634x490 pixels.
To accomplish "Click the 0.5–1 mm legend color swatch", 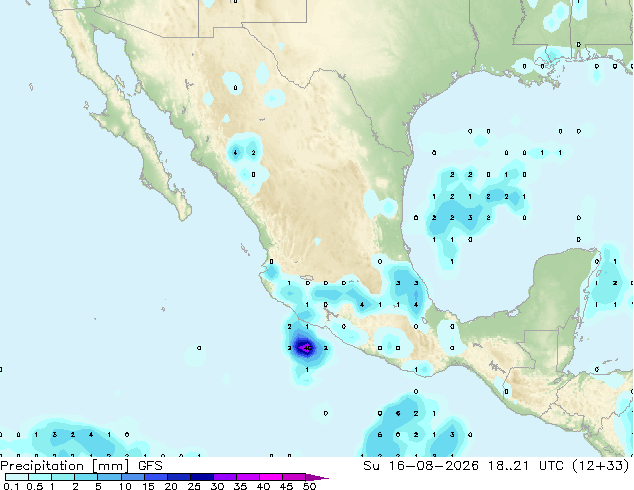I will [40, 477].
